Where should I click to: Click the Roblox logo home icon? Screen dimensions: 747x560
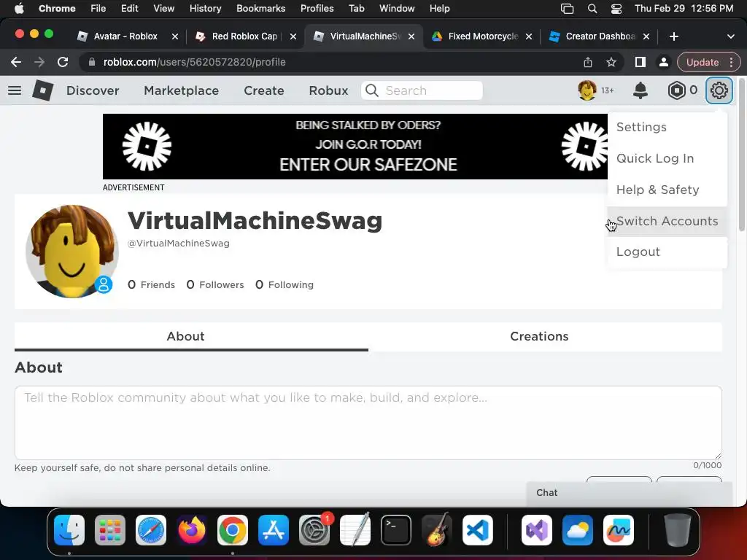(x=42, y=90)
